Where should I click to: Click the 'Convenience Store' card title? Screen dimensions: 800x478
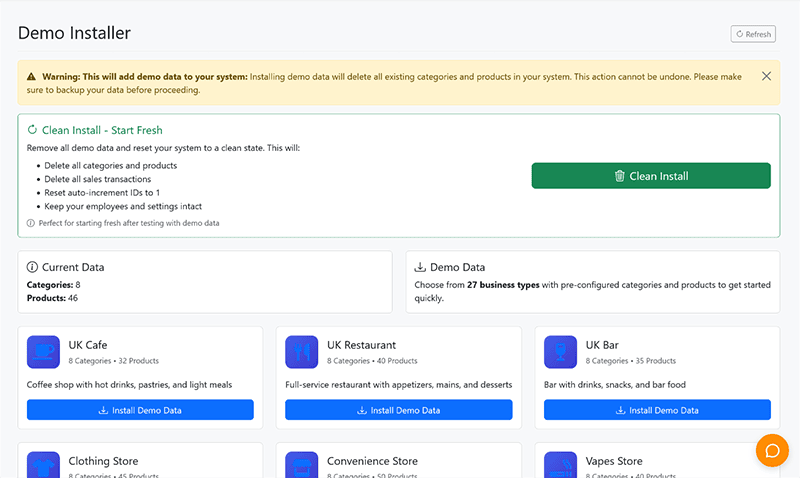372,461
